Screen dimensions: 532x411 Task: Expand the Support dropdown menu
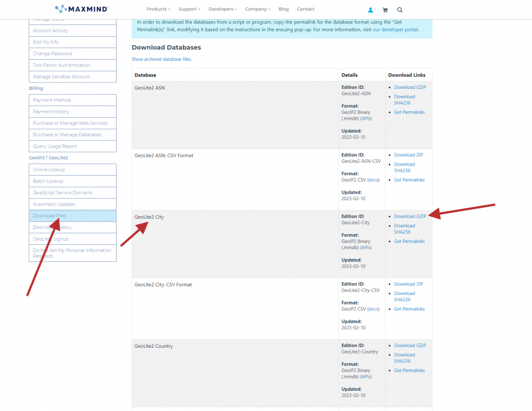pyautogui.click(x=189, y=9)
